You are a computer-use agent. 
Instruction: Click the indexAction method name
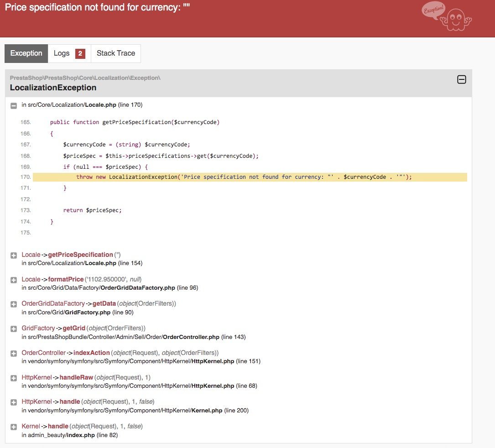point(92,353)
